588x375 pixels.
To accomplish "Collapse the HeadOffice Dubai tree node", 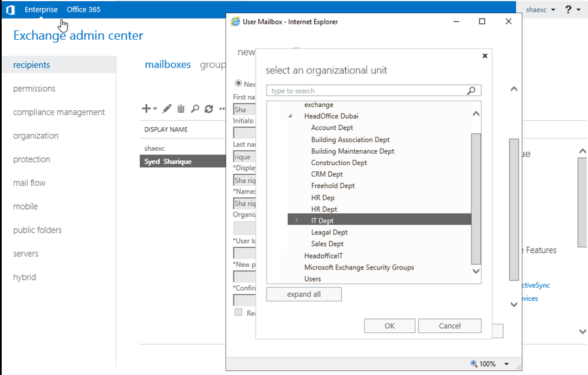I will point(290,116).
